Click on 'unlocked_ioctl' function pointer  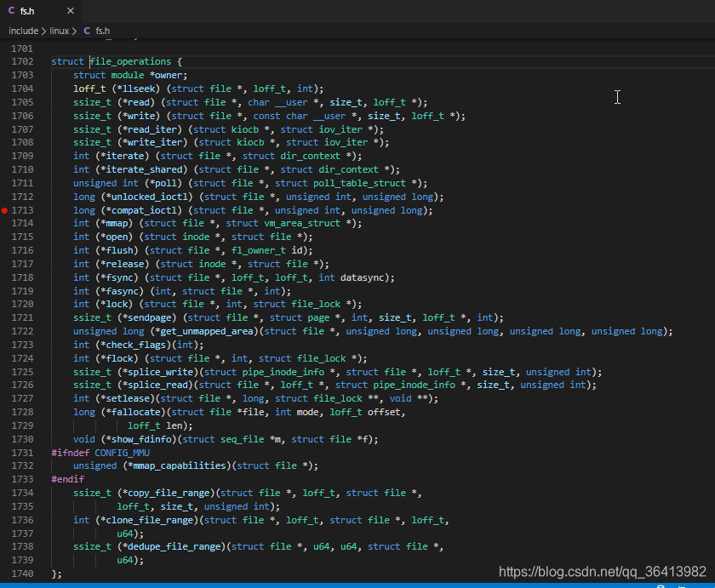point(150,197)
